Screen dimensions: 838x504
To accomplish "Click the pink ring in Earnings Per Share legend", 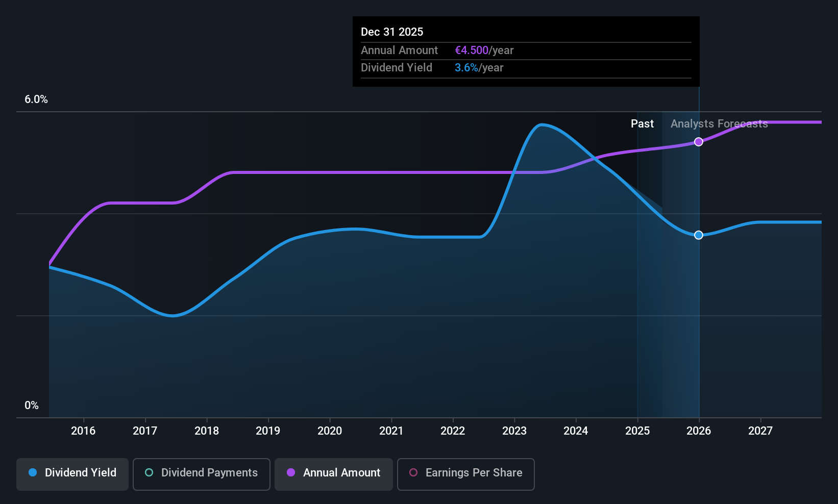I will tap(413, 472).
